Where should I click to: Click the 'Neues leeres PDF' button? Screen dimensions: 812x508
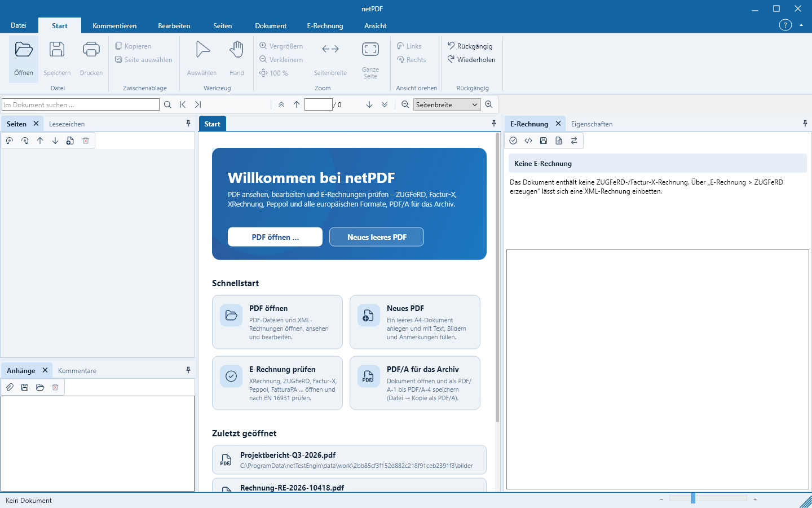(377, 237)
